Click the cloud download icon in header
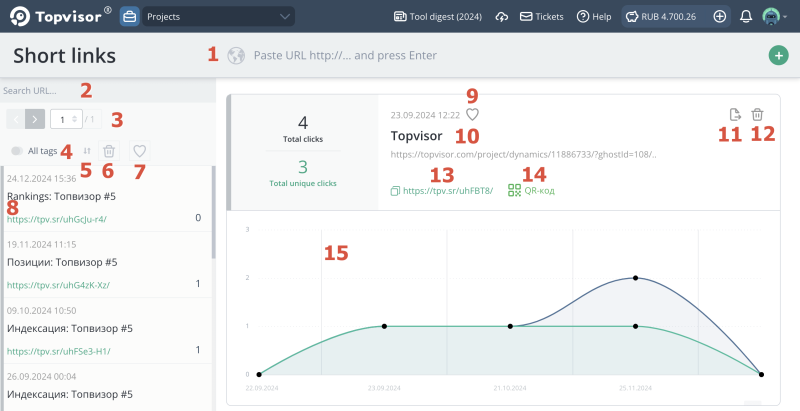Image resolution: width=800 pixels, height=411 pixels. click(501, 17)
